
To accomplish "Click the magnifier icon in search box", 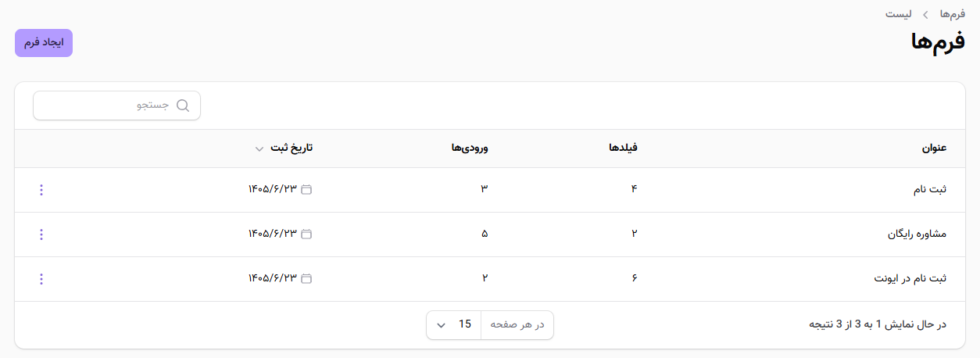I will (x=183, y=106).
